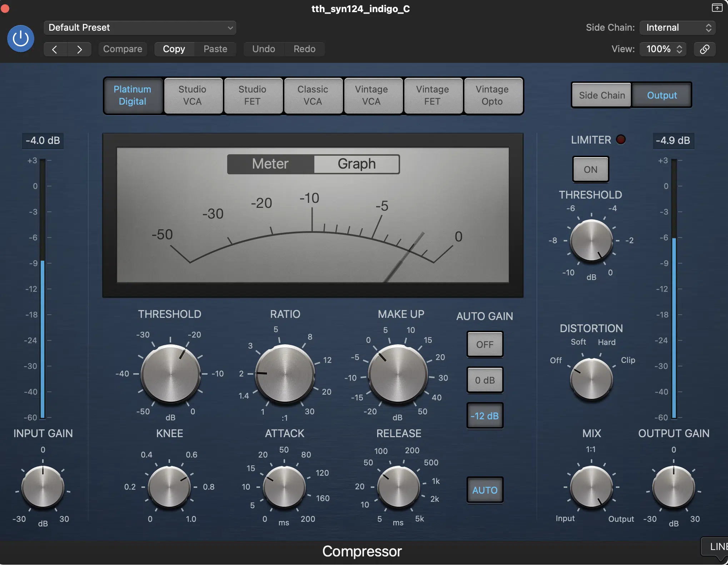
Task: Click the tth_syn124_indigo_C window title
Action: coord(361,9)
